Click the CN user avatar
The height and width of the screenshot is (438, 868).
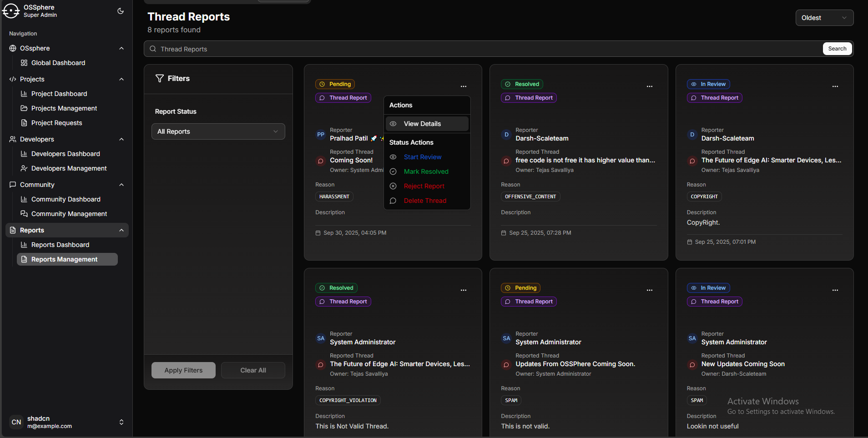(16, 422)
